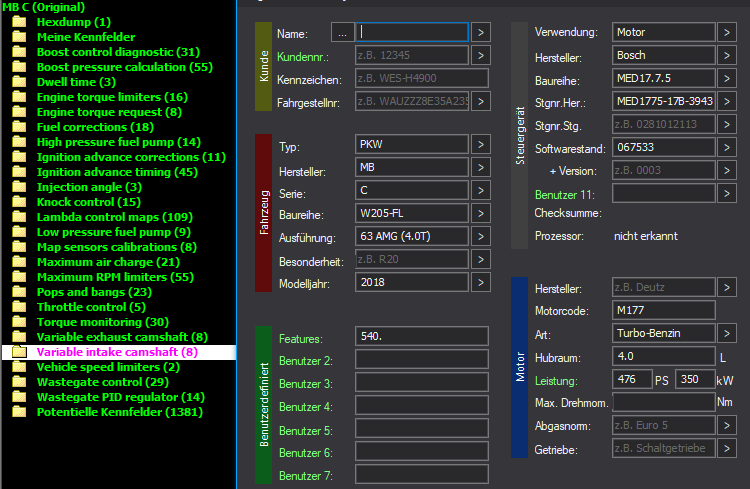750x489 pixels.
Task: Click the Motorcode M177 field
Action: coord(663,310)
